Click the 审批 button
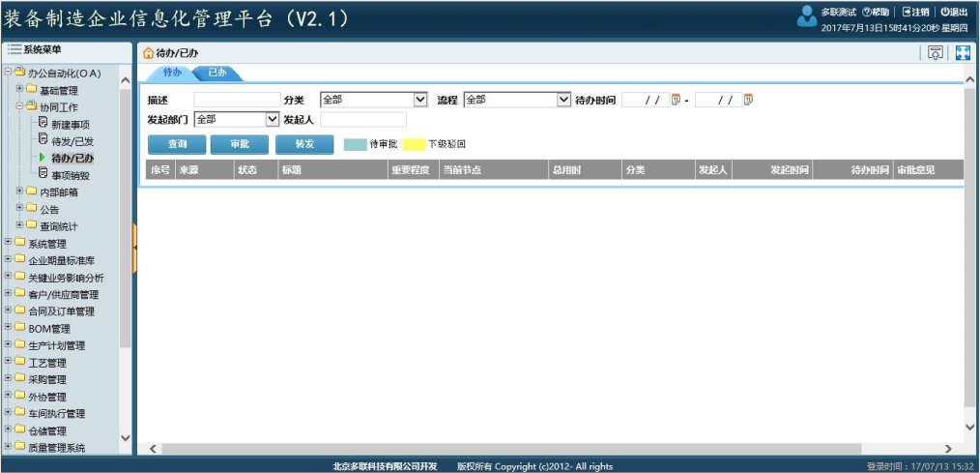This screenshot has width=980, height=473. [240, 144]
